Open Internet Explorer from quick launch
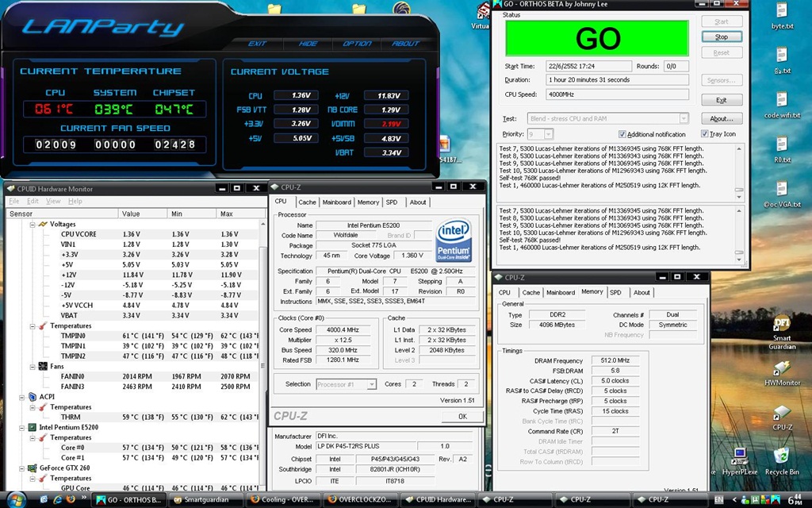The width and height of the screenshot is (812, 508). (57, 500)
